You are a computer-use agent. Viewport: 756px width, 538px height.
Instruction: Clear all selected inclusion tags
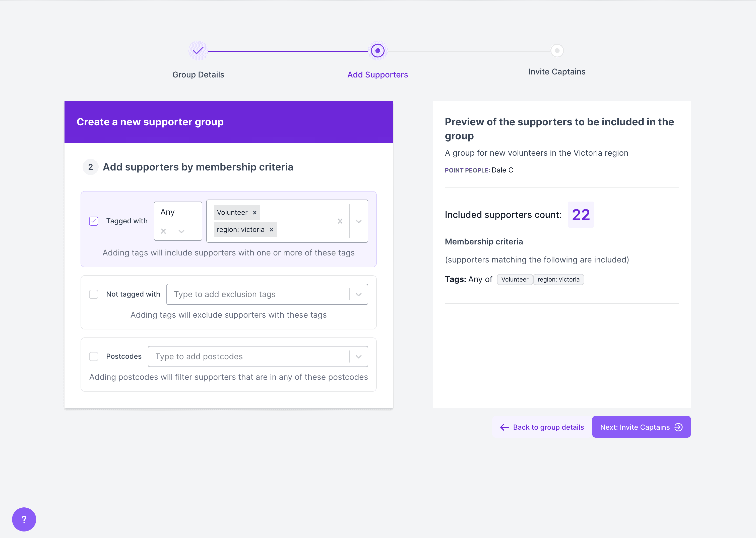tap(340, 221)
